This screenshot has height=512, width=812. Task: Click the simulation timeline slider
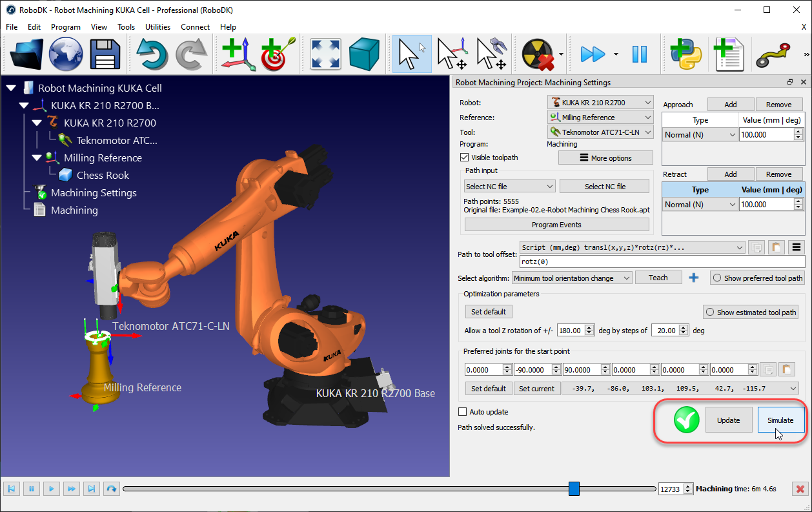[x=573, y=489]
